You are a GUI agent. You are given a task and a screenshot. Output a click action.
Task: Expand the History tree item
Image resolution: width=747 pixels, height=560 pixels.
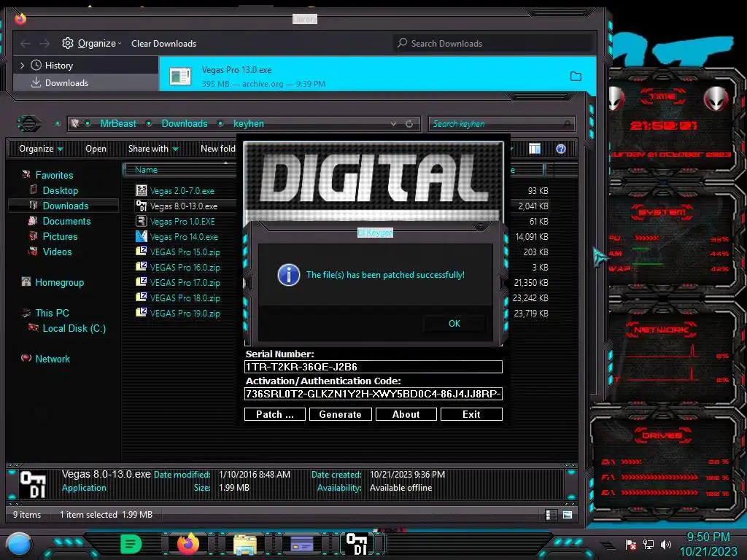[22, 65]
